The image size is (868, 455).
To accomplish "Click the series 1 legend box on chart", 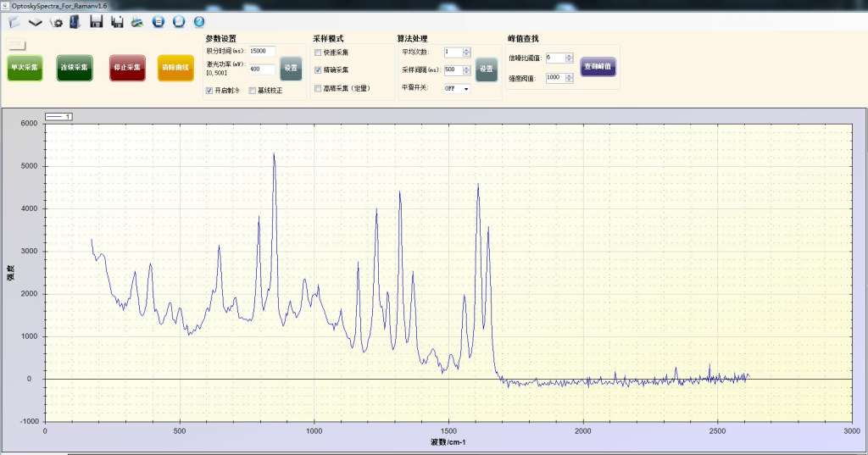I will point(58,116).
